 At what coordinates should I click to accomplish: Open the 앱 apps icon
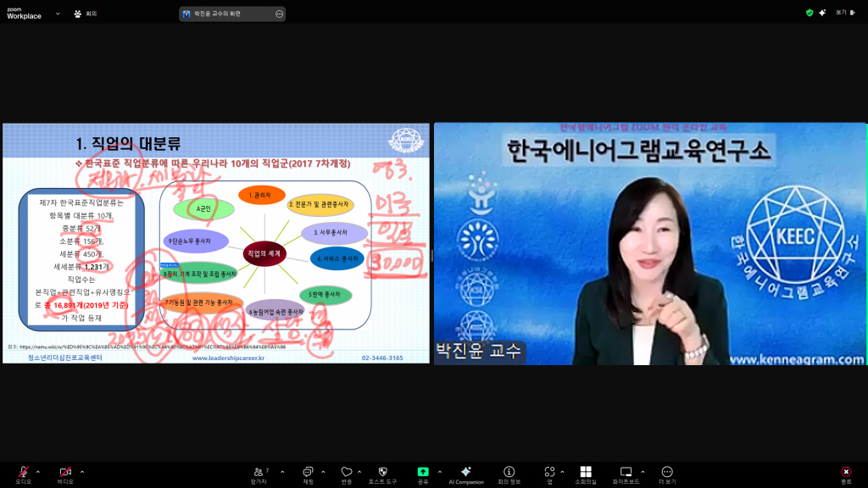[x=549, y=474]
